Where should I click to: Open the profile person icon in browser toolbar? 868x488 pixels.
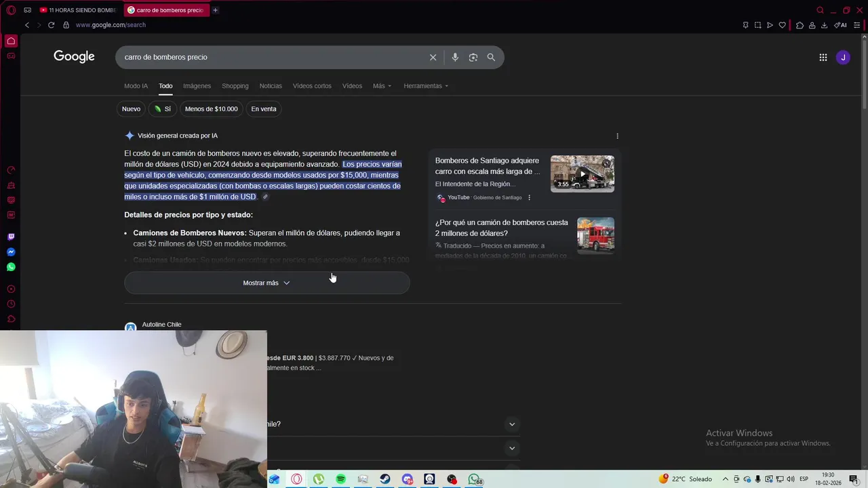[812, 25]
